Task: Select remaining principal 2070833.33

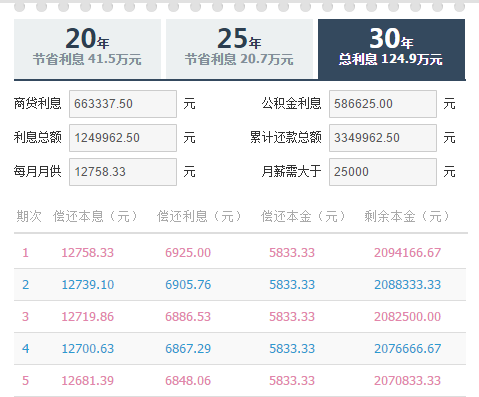Action: pyautogui.click(x=407, y=381)
